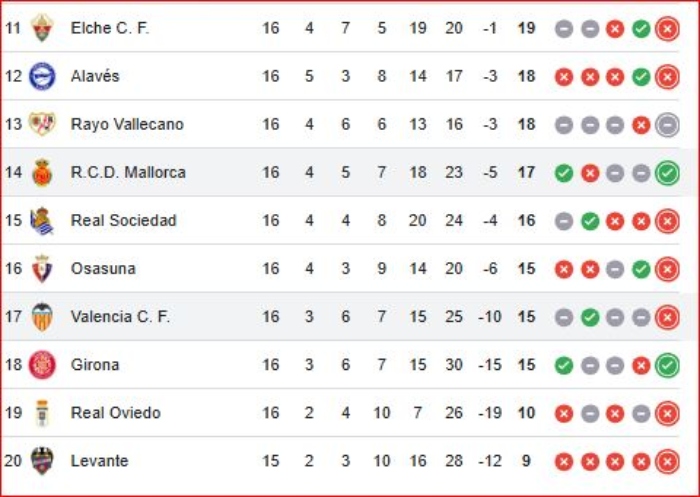700x497 pixels.
Task: Click the Real Sociedad club crest
Action: coord(42,220)
